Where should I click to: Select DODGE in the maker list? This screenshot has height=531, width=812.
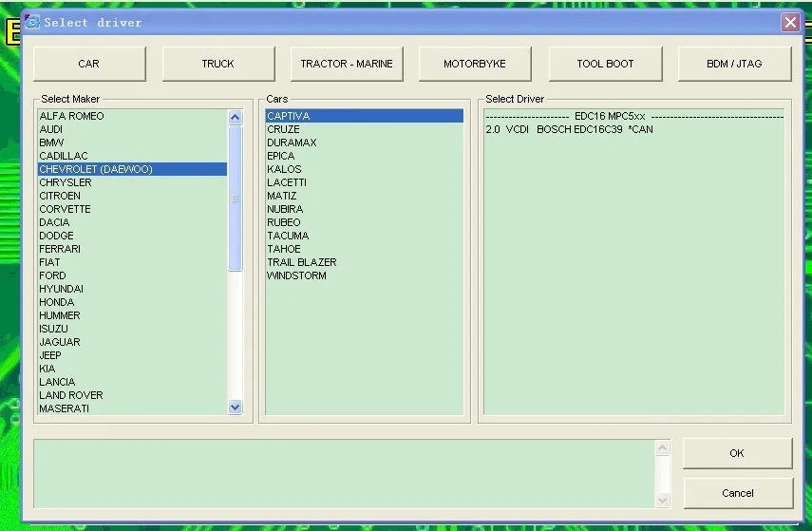point(132,236)
